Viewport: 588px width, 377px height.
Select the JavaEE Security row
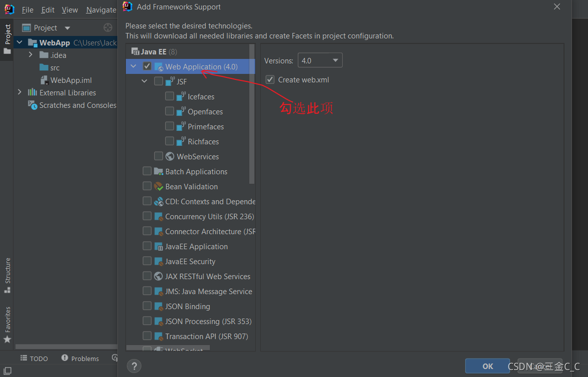point(190,261)
